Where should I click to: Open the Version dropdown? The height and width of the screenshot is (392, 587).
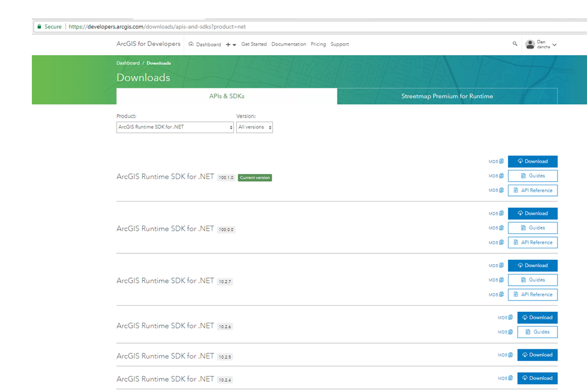pyautogui.click(x=254, y=127)
